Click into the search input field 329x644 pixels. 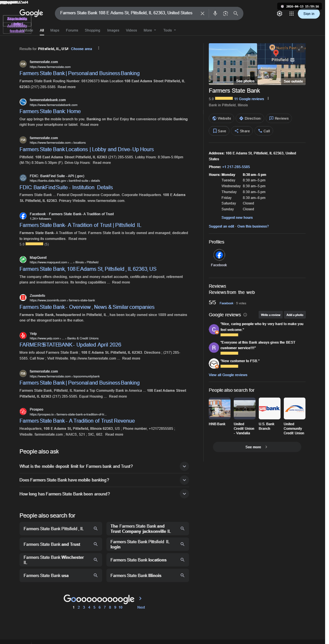point(127,13)
